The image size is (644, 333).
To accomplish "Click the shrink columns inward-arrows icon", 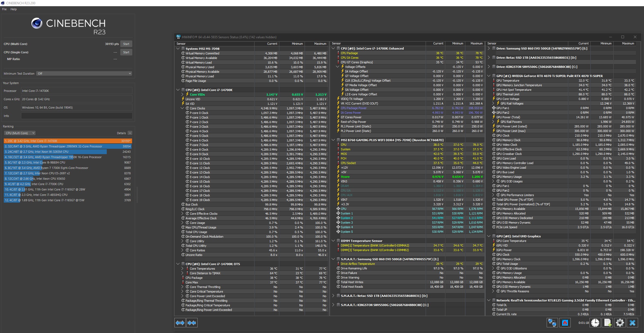I will pyautogui.click(x=192, y=322).
